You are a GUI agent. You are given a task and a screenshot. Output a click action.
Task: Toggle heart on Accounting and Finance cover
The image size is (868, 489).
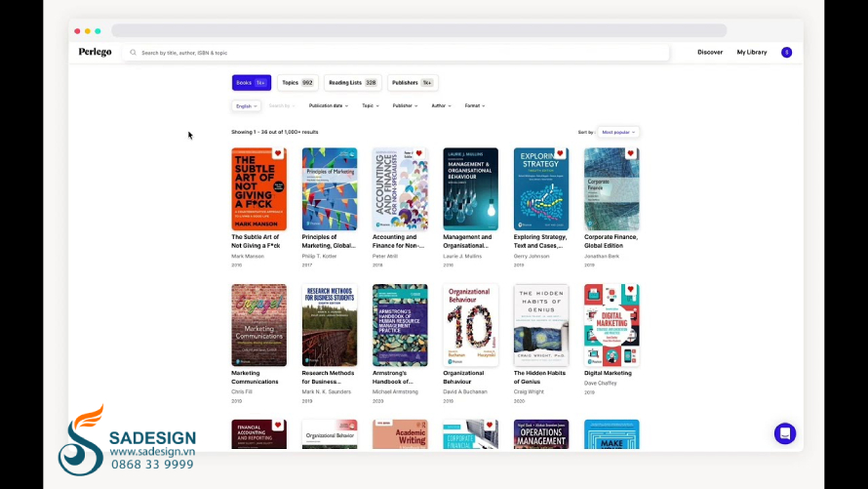point(419,153)
